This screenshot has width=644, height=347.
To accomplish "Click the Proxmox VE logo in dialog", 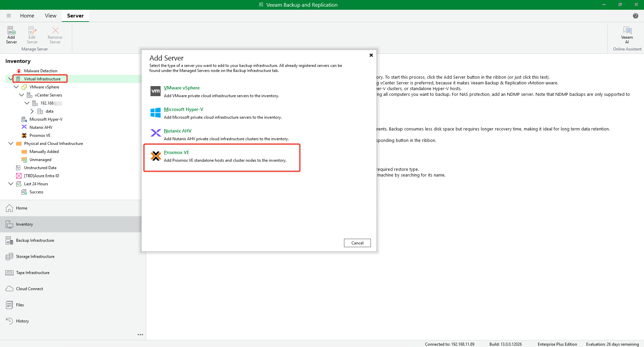I will coord(156,156).
